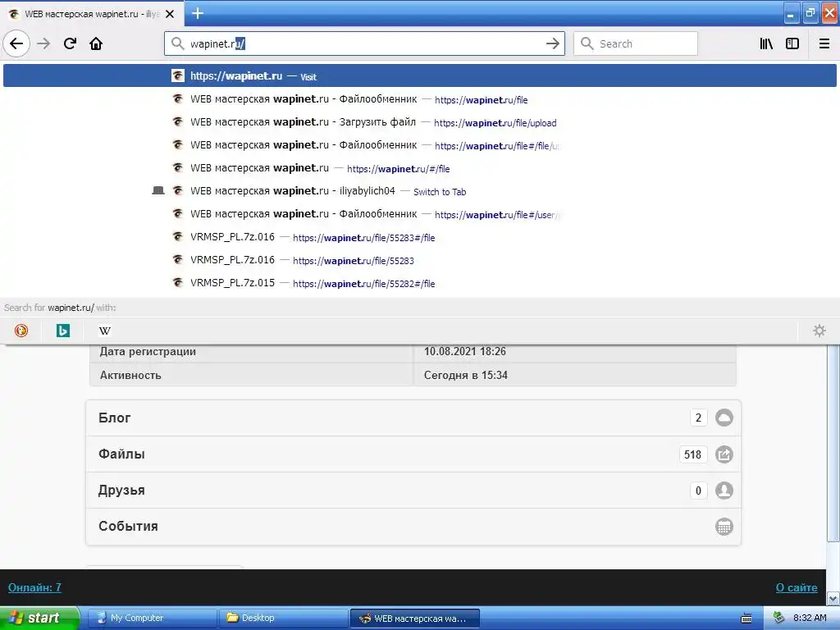Click the Search box in the toolbar
The height and width of the screenshot is (630, 840).
pos(636,43)
